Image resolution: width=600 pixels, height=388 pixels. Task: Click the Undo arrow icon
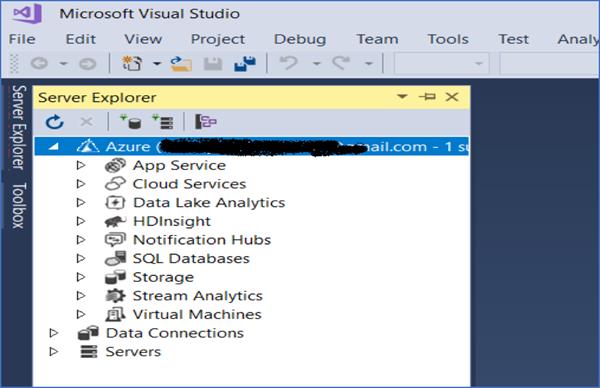pos(289,63)
